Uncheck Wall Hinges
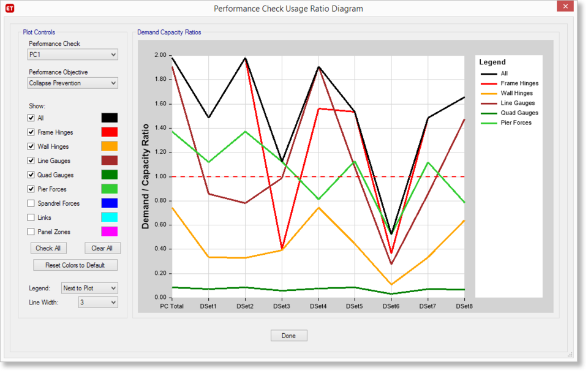This screenshot has width=588, height=373. 31,146
